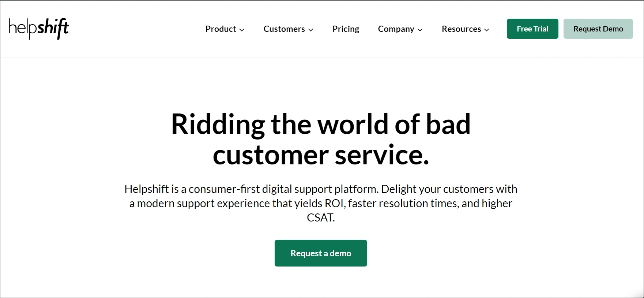
Task: Select the Pricing menu item
Action: (x=346, y=29)
